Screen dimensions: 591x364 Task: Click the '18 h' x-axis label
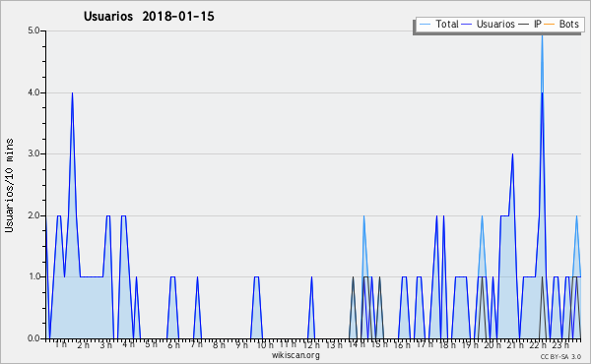pyautogui.click(x=447, y=344)
